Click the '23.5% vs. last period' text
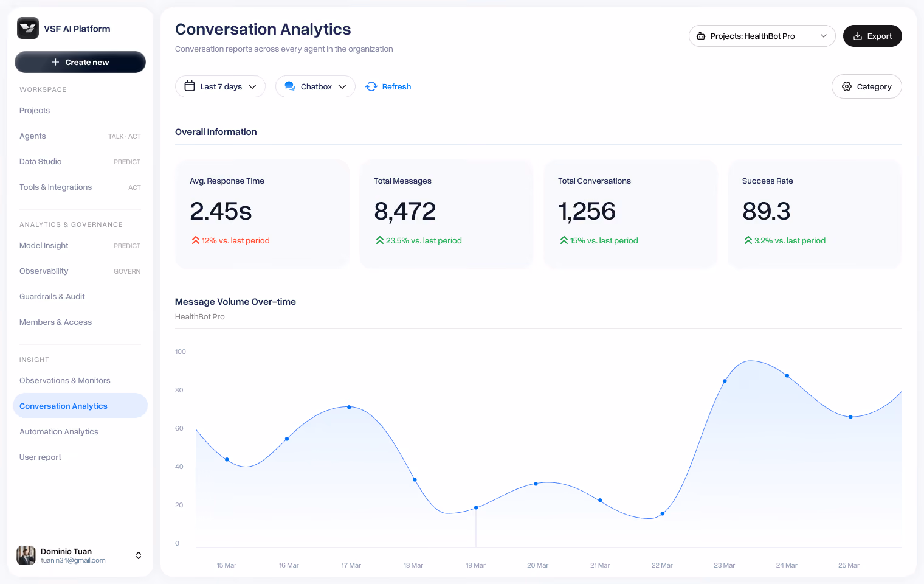Screen dimensions: 924x584 424,240
